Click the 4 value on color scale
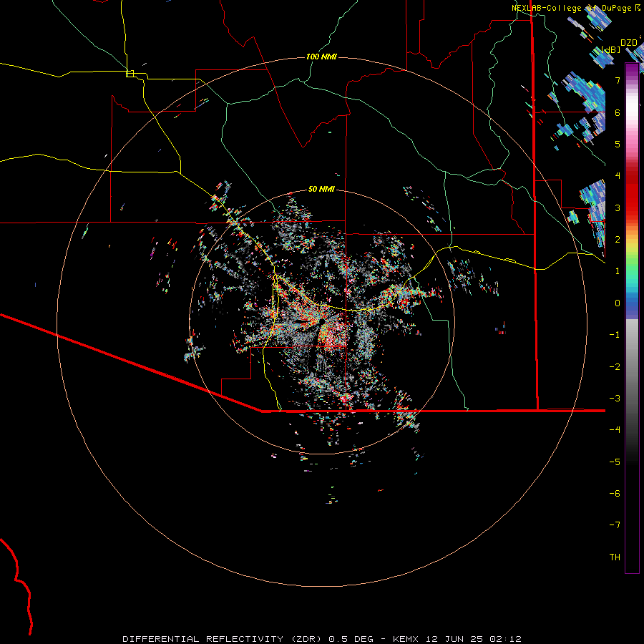The image size is (644, 644). coord(618,176)
